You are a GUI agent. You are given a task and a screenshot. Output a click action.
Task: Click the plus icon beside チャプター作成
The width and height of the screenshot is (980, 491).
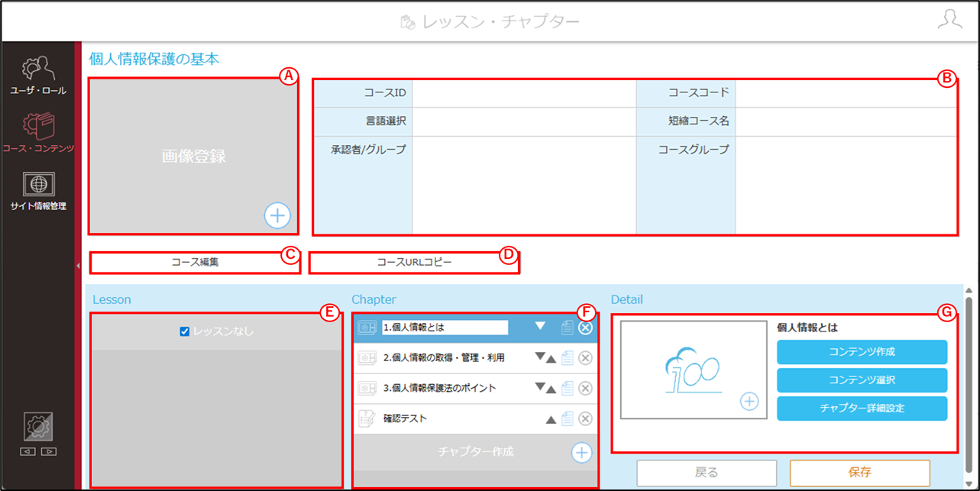point(582,452)
